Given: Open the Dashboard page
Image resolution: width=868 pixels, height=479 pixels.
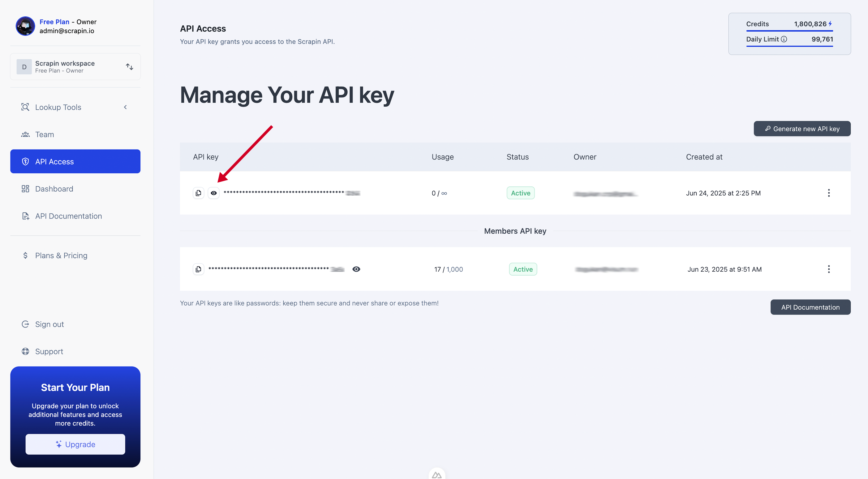Looking at the screenshot, I should [x=75, y=189].
